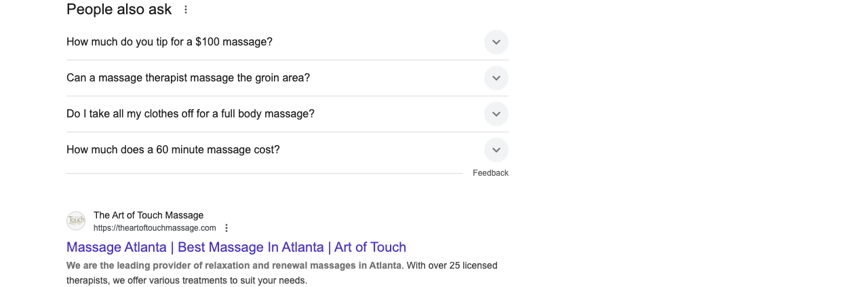Click the bold leading provider snippet sentence
868x287 pixels.
coord(234,265)
